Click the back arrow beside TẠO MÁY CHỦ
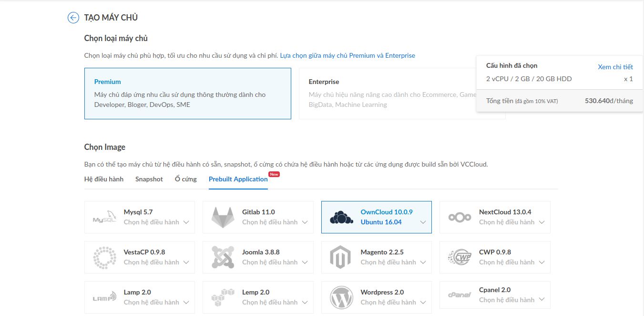Screen dimensions: 644x316 pyautogui.click(x=73, y=18)
